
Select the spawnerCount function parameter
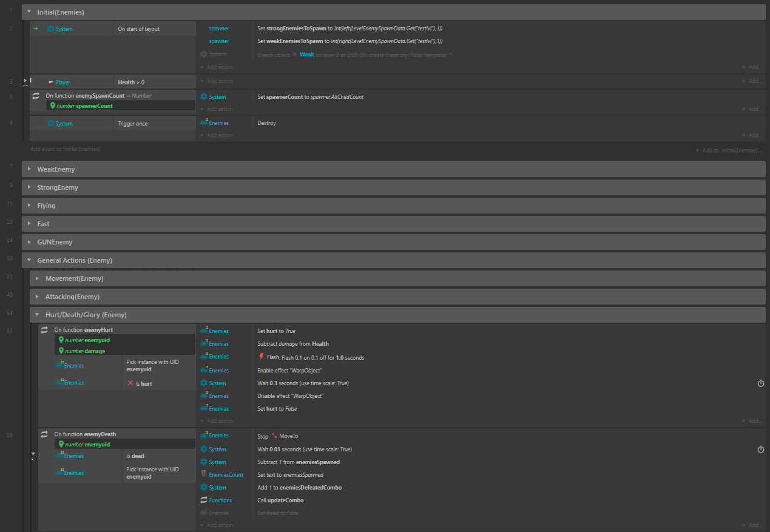tap(85, 106)
